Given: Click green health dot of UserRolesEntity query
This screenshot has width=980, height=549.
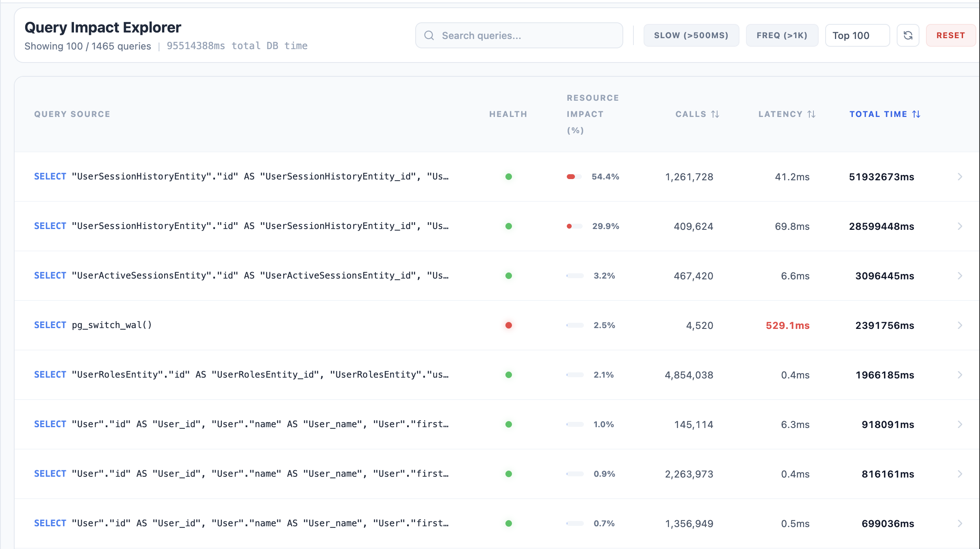Looking at the screenshot, I should pyautogui.click(x=508, y=375).
